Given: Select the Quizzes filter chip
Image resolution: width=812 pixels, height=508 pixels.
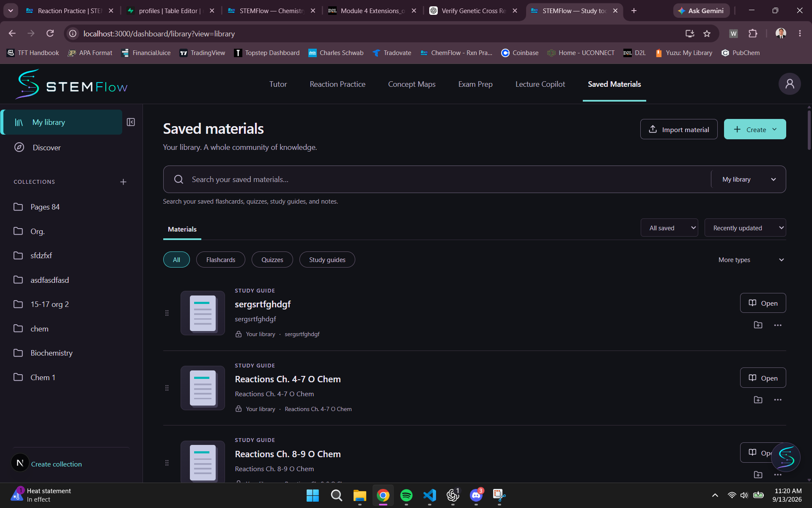Looking at the screenshot, I should tap(272, 260).
